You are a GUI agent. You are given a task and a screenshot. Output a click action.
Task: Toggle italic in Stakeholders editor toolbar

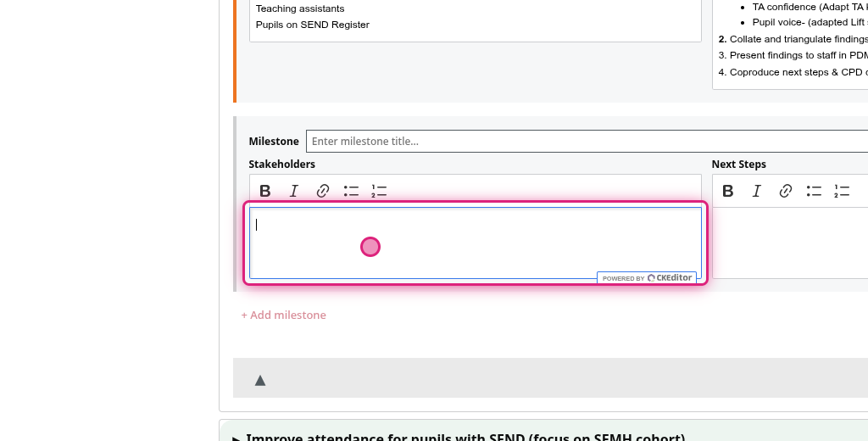coord(294,191)
